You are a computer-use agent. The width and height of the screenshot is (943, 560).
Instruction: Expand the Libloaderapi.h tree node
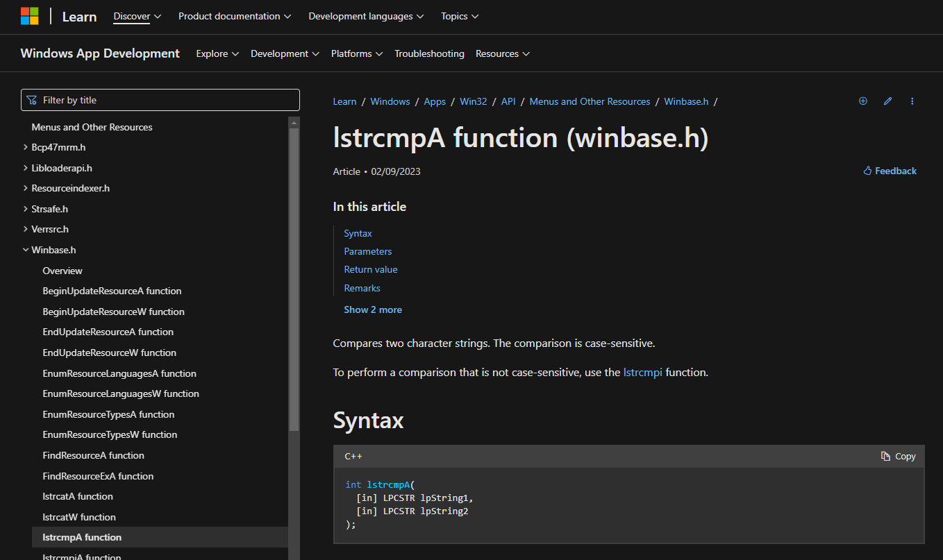[26, 168]
